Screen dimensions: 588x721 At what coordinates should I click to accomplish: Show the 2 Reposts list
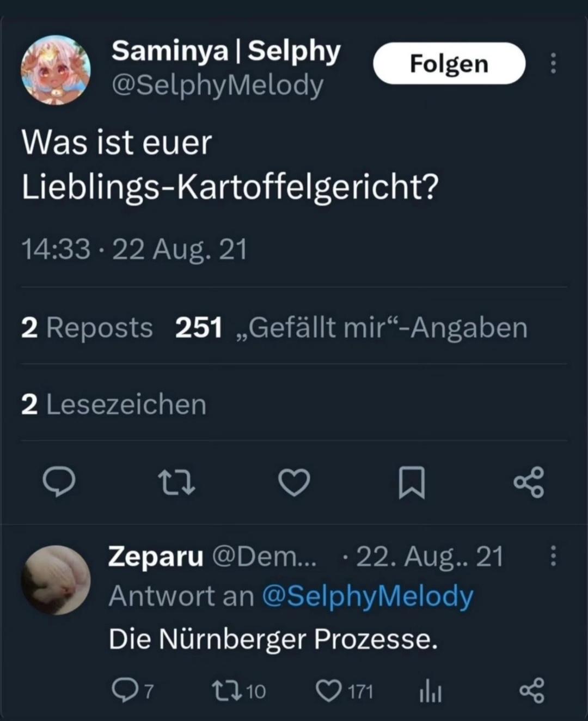point(87,328)
